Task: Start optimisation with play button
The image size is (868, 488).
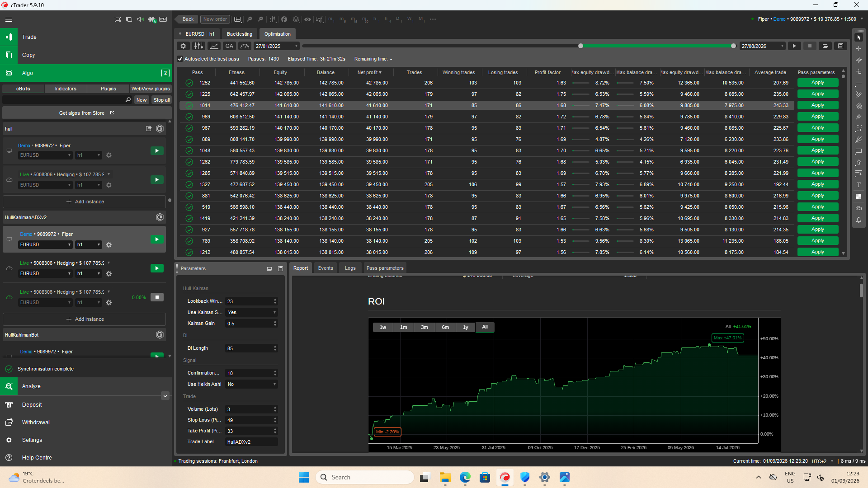Action: click(x=794, y=46)
